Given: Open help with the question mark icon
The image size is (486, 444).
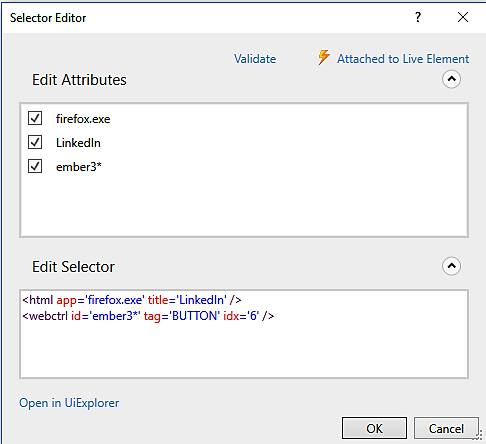Looking at the screenshot, I should 418,17.
